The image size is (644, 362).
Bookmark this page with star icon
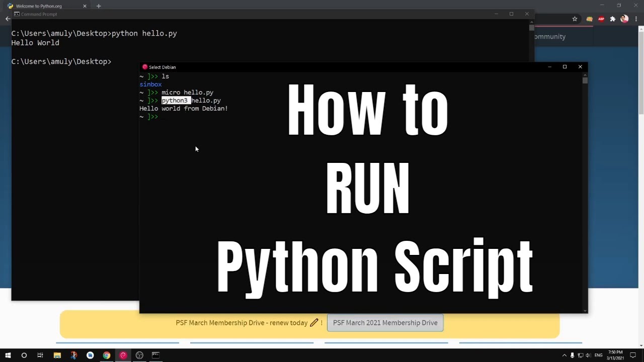click(x=575, y=19)
